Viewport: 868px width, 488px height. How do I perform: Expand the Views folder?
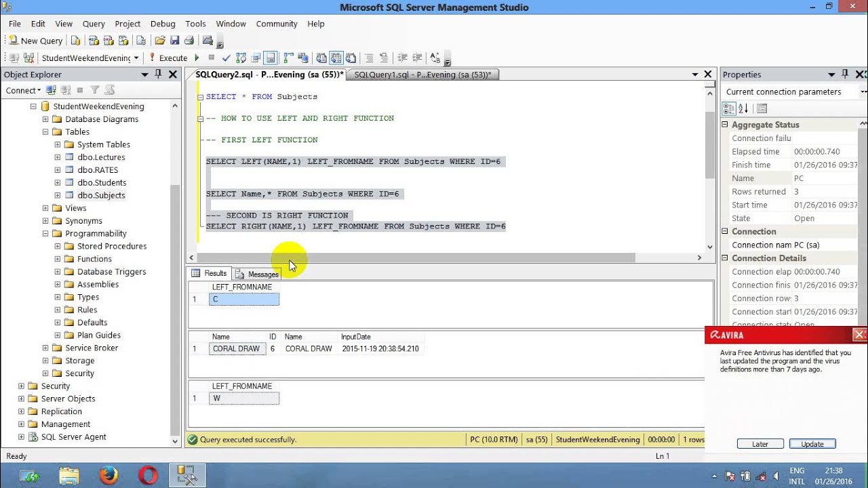(45, 208)
